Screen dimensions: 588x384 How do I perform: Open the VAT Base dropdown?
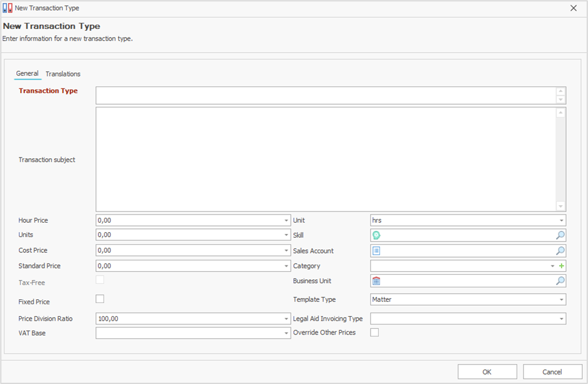(286, 334)
